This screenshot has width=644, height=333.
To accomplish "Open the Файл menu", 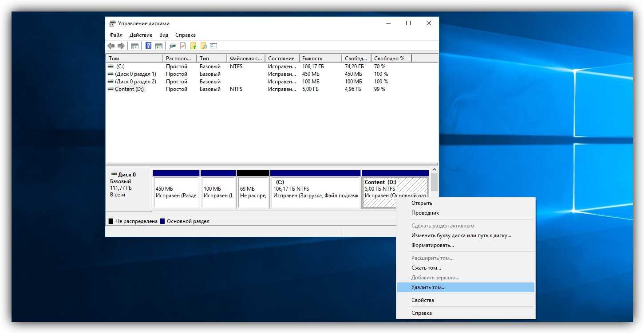I will click(x=116, y=35).
